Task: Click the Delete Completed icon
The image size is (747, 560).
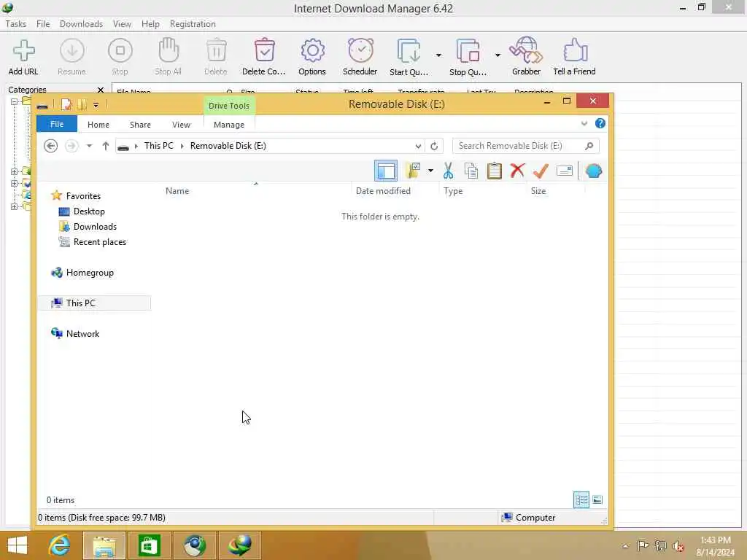Action: pos(264,57)
